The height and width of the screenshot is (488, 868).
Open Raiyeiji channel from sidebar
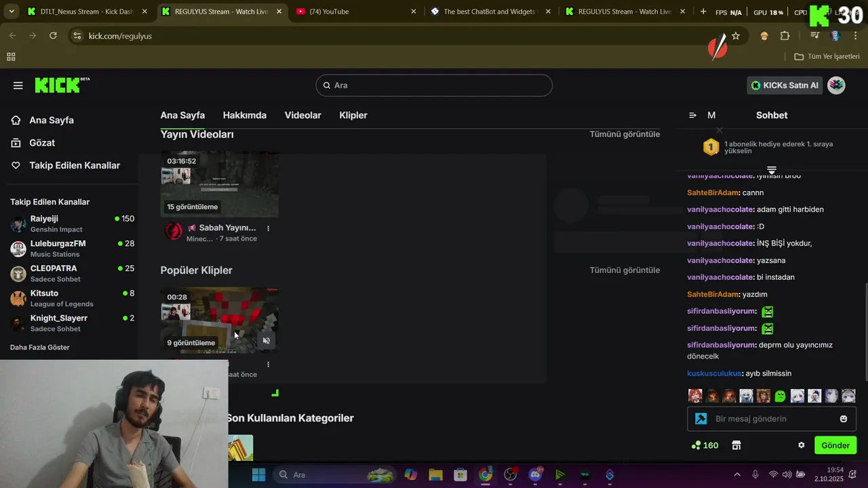click(72, 224)
